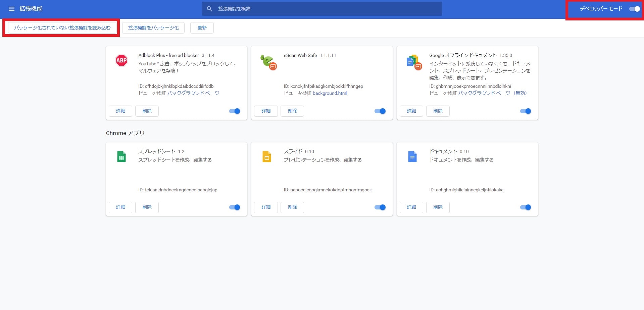Open 詳細 for スプレッドシート app
The image size is (644, 310).
coord(120,207)
